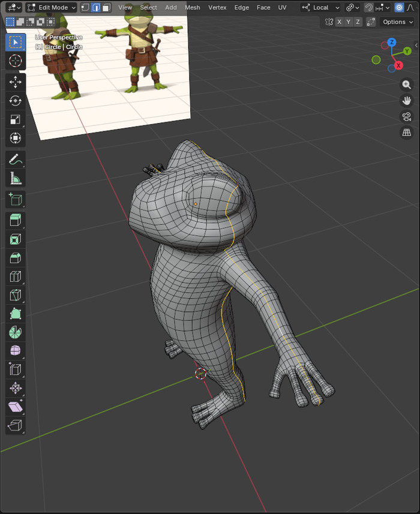Open the Edit Mode dropdown

click(52, 8)
